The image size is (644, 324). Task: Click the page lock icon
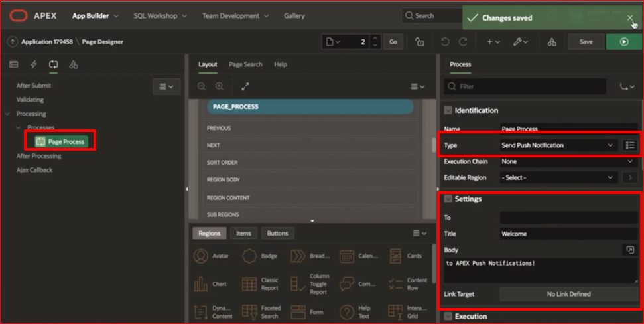[419, 42]
